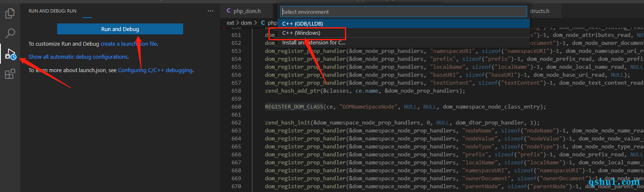644x192 pixels.
Task: Open the Extensions view in activity bar
Action: (10, 74)
